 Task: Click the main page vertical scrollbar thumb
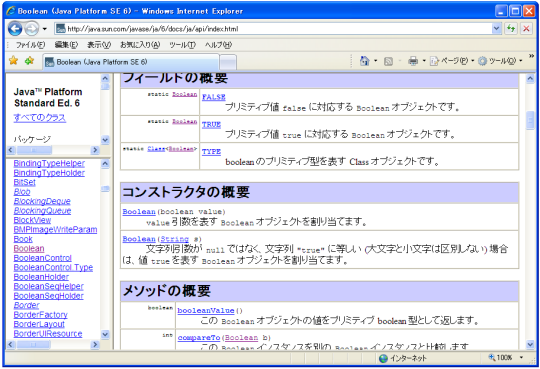tap(530, 120)
